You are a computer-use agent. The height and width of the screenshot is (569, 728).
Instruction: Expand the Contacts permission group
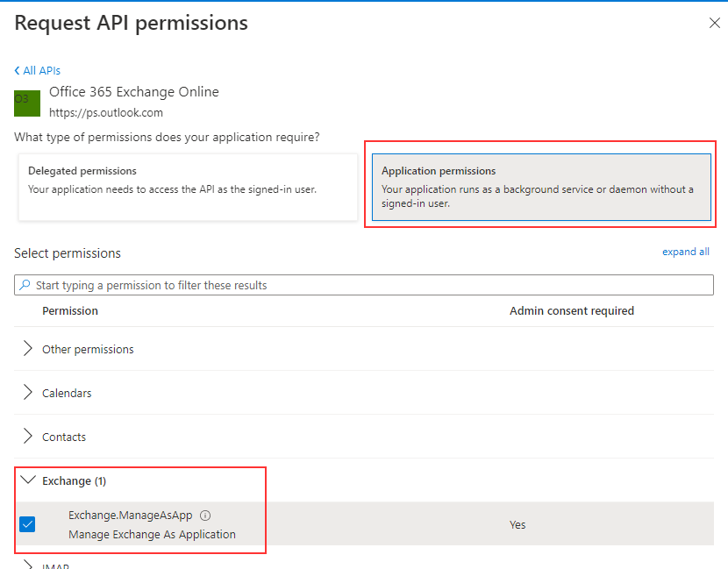click(28, 437)
